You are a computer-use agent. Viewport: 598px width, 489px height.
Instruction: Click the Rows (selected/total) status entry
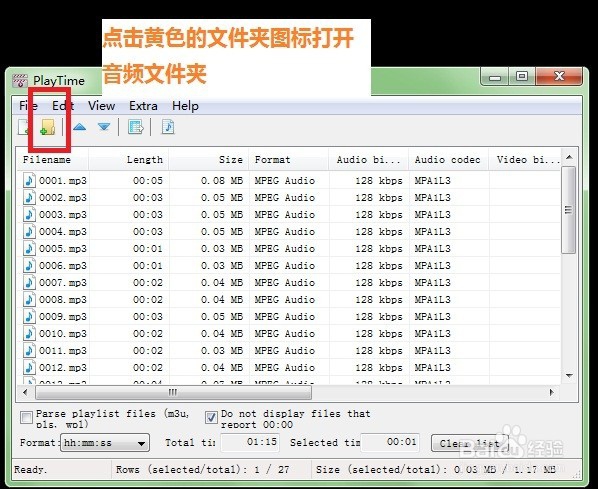(x=203, y=470)
